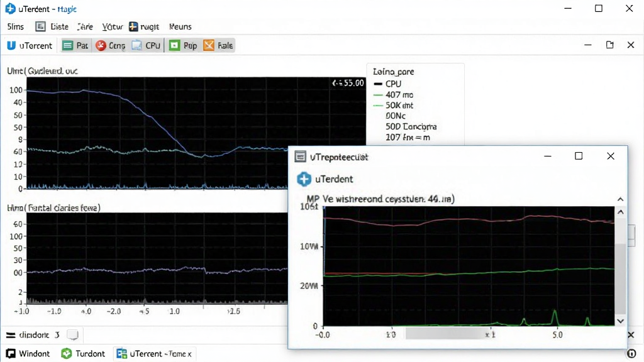Click the small box button beside diridorte
Viewport: 644px width, 362px height.
click(x=73, y=336)
